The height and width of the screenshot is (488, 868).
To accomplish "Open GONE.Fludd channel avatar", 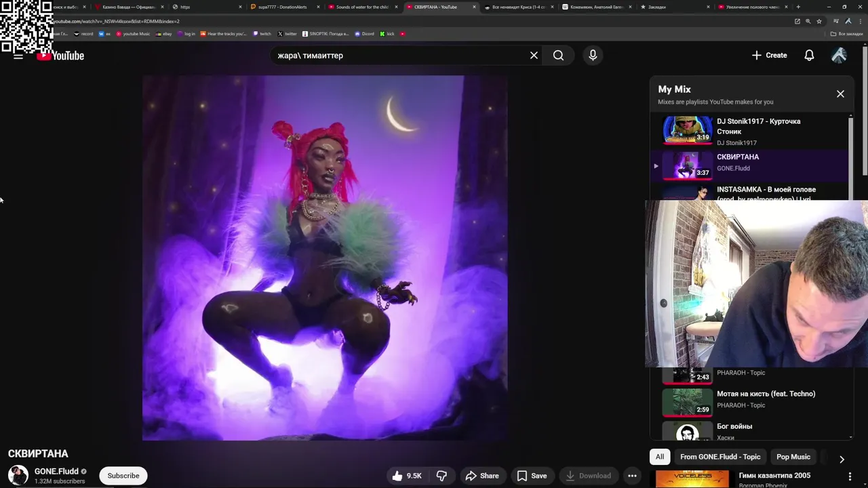I will (18, 476).
